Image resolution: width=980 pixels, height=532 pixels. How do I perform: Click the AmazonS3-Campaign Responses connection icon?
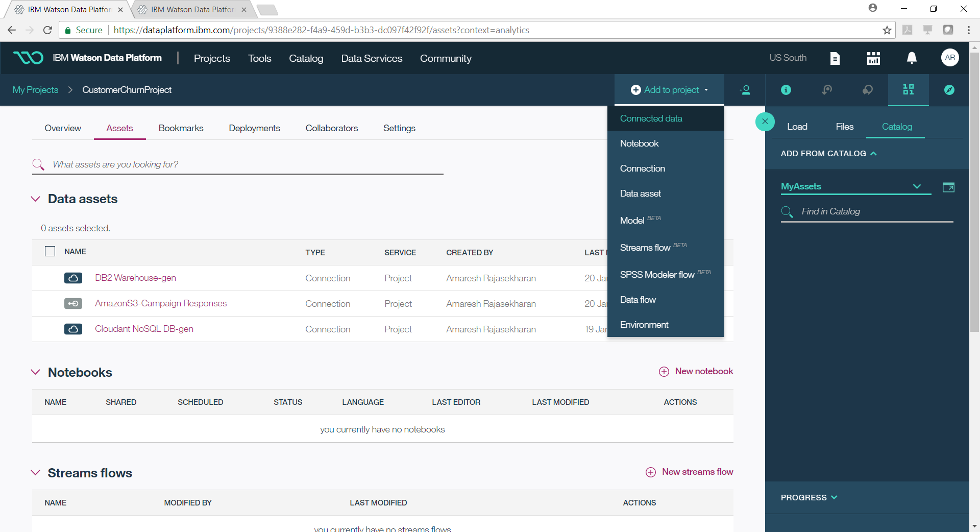pyautogui.click(x=73, y=304)
